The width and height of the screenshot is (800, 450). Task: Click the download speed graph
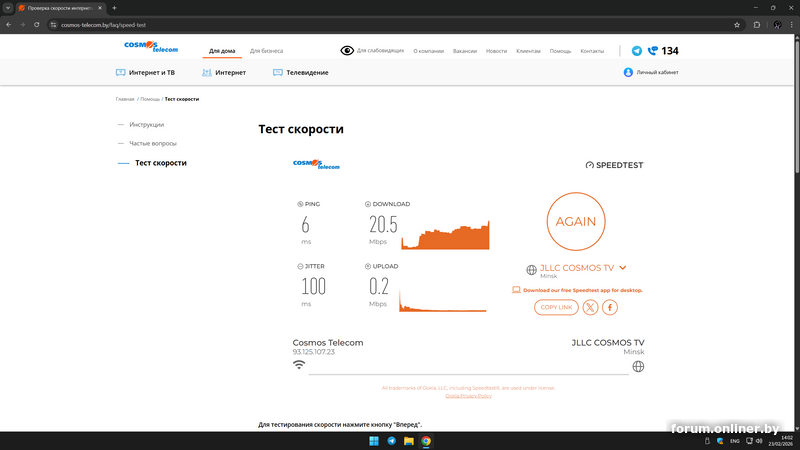coord(445,235)
